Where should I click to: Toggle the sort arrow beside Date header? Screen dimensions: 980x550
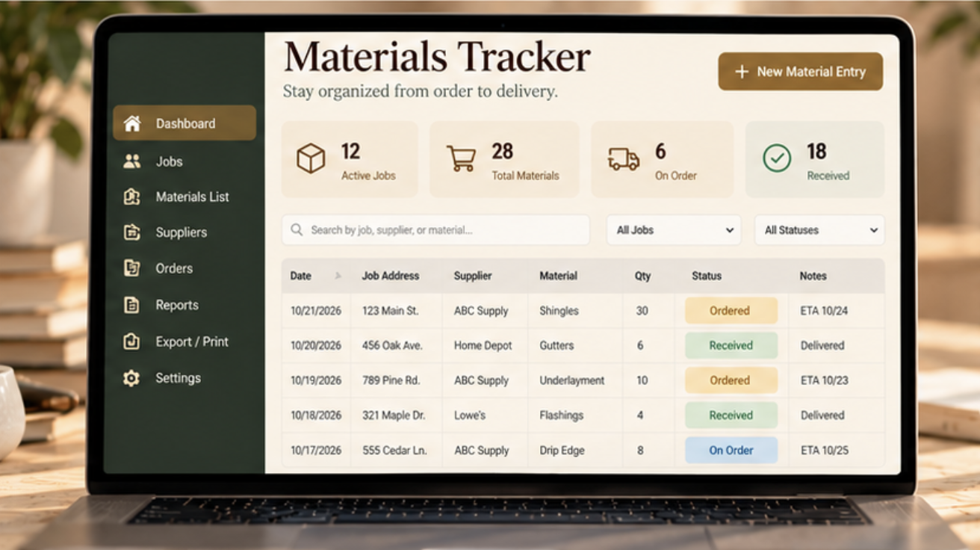coord(338,276)
